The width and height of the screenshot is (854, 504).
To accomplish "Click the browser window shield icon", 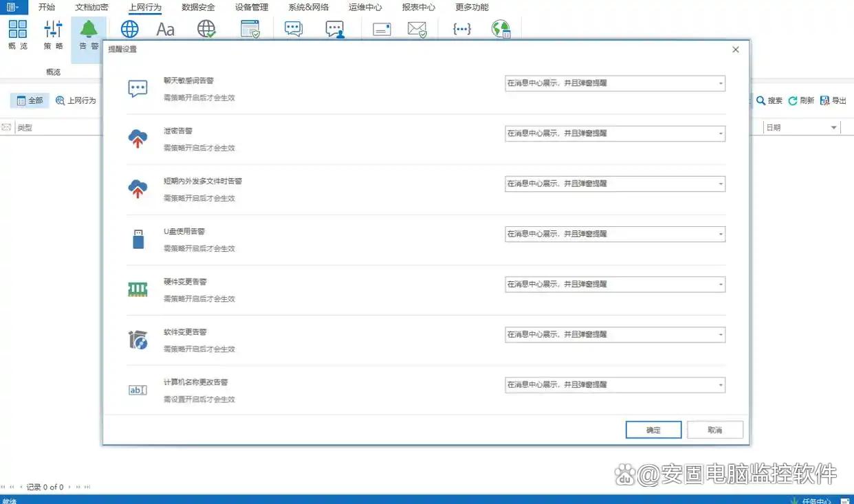I will point(250,29).
